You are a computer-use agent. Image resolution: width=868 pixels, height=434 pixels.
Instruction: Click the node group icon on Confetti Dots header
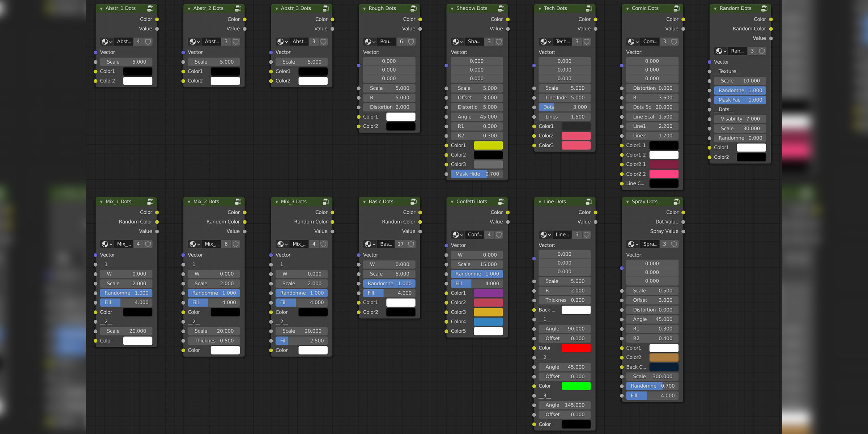coord(501,201)
